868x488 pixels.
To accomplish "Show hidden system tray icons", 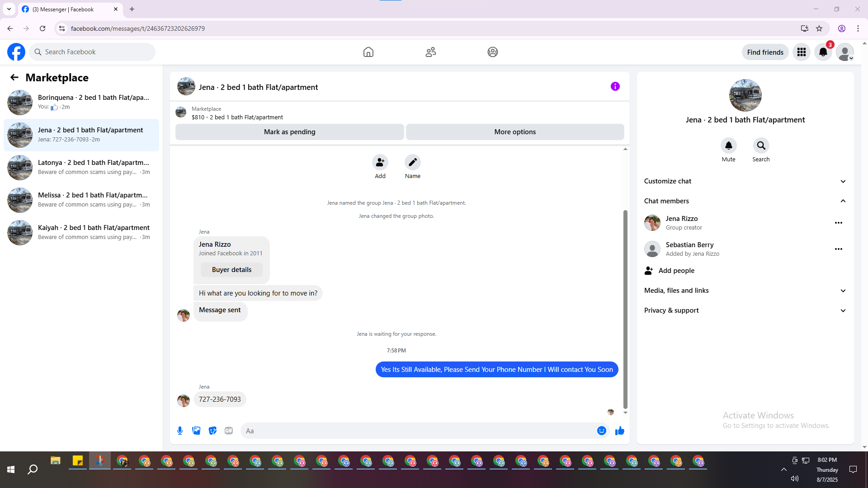I will 784,469.
